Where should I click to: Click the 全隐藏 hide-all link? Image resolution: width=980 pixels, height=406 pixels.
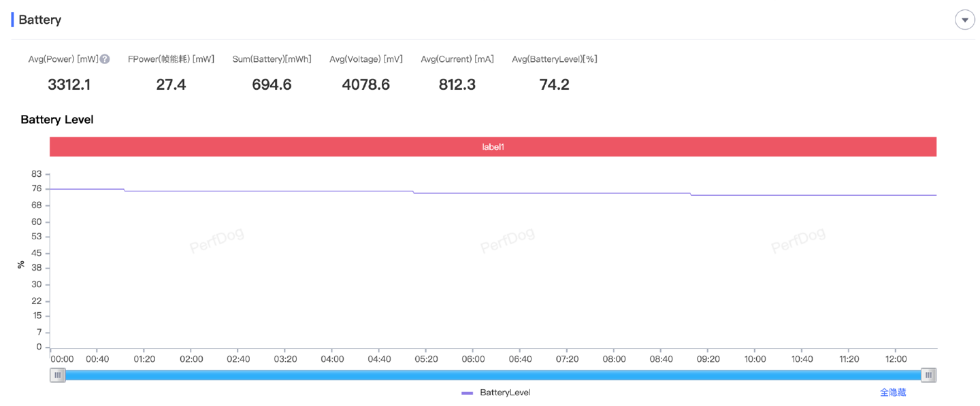pos(892,392)
